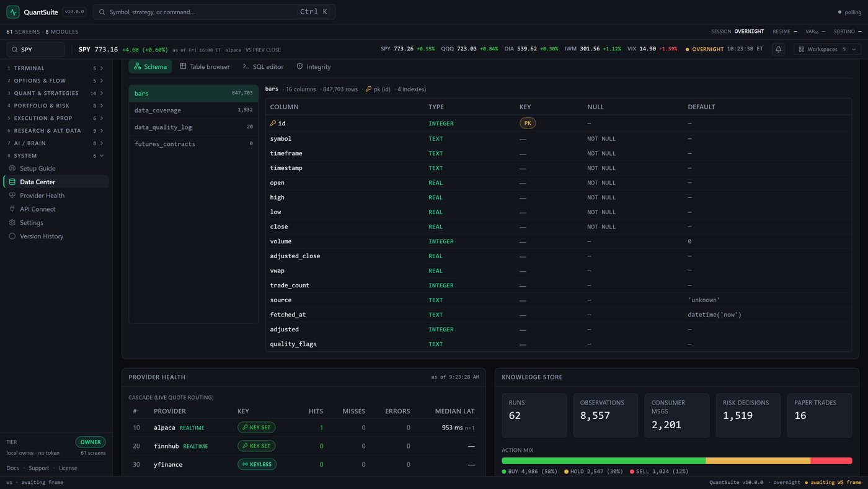Click the green BUY segment of action mix bar
868x489 pixels.
pos(603,460)
